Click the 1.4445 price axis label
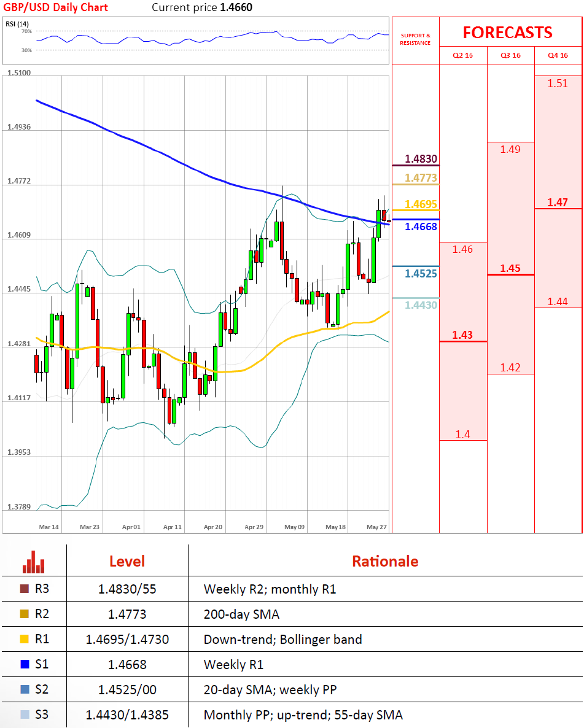The width and height of the screenshot is (584, 728). coord(19,288)
